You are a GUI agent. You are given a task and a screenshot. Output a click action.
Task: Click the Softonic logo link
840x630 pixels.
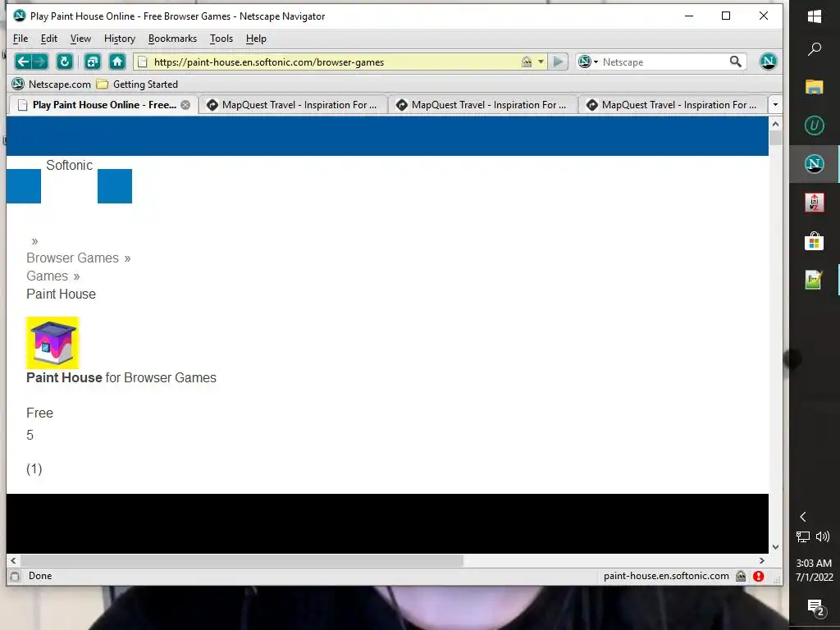(x=69, y=165)
